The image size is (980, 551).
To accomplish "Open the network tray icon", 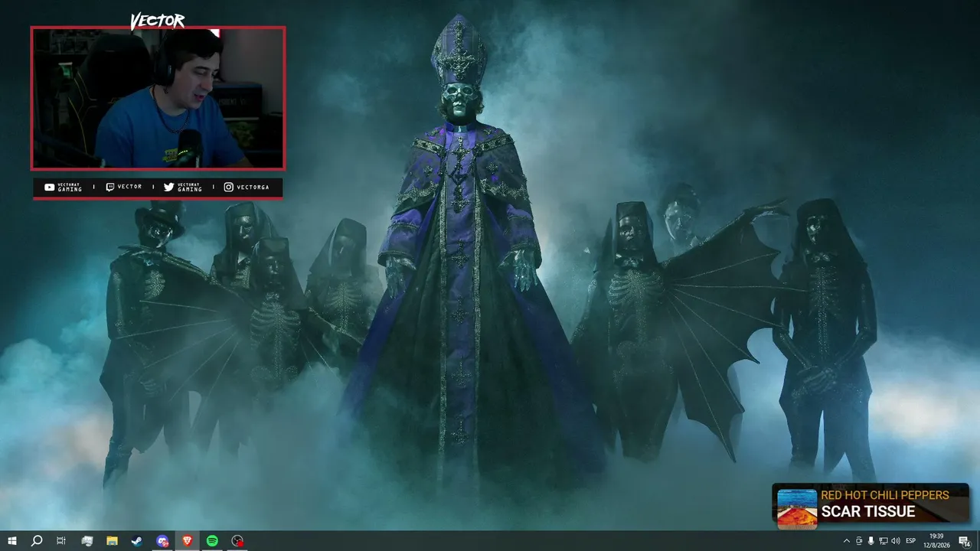I will coord(883,541).
